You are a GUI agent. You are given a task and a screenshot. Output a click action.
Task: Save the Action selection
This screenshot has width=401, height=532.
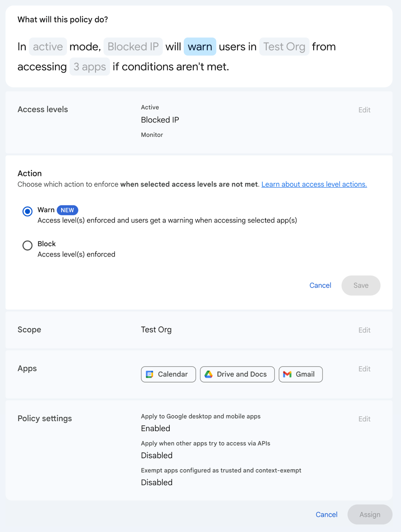point(361,285)
